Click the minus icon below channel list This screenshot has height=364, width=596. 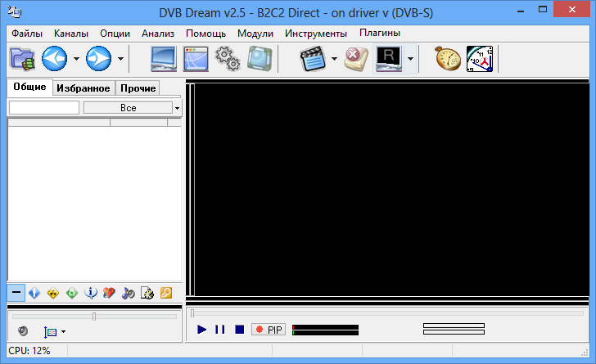pos(16,293)
